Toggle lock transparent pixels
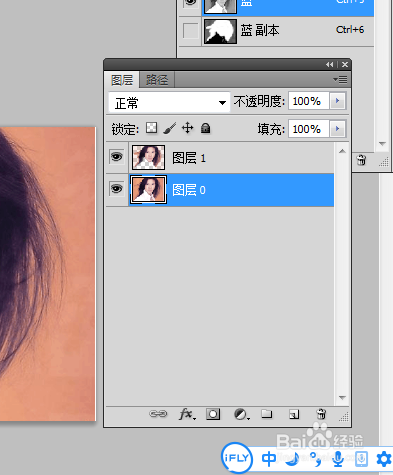The width and height of the screenshot is (393, 475). click(x=152, y=128)
